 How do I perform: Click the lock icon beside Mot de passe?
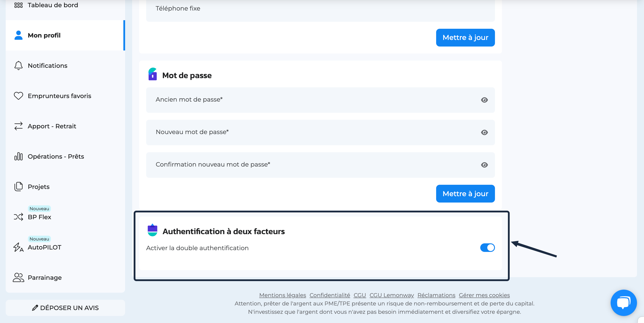(153, 74)
